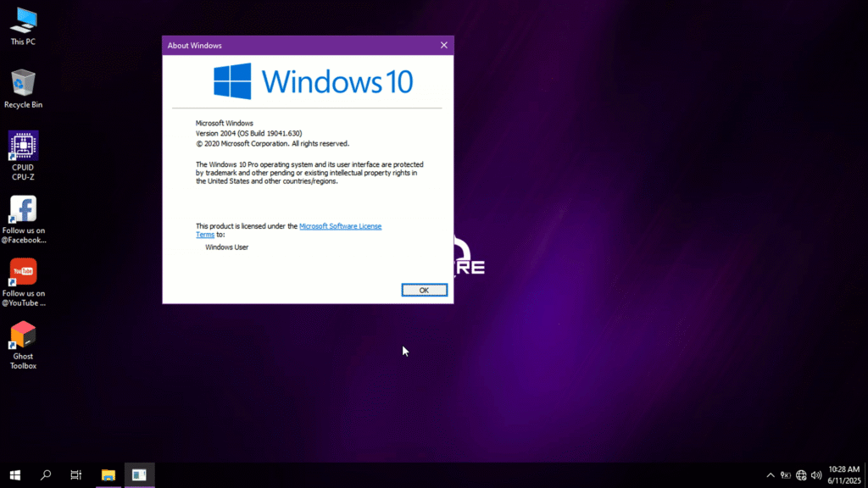This screenshot has width=868, height=488.
Task: Click the About Windows title bar text
Action: 194,46
